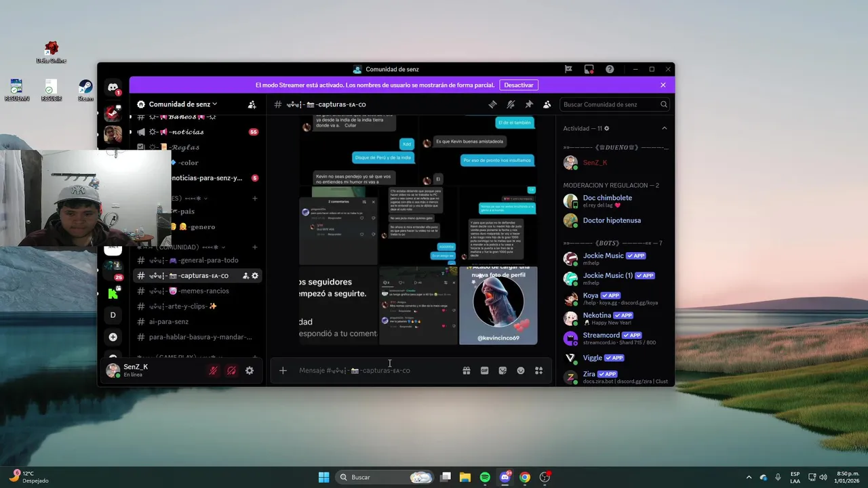Click the taskbar Buscar search box
This screenshot has height=488, width=868.
[x=385, y=477]
